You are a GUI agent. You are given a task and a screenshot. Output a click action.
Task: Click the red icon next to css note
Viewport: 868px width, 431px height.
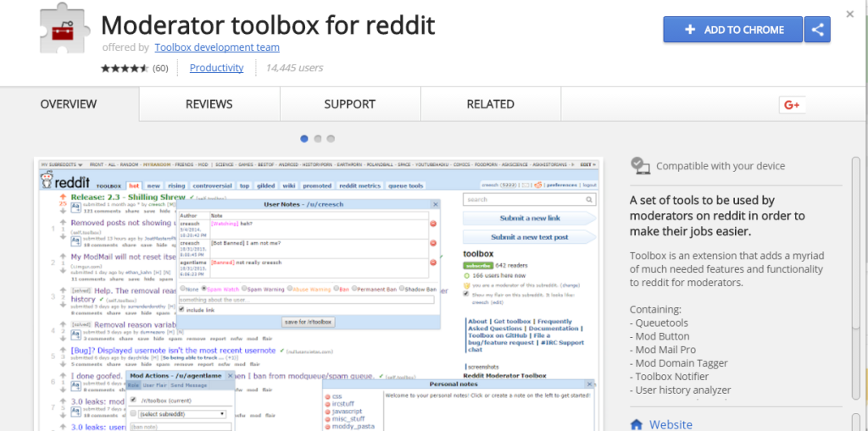(x=328, y=396)
